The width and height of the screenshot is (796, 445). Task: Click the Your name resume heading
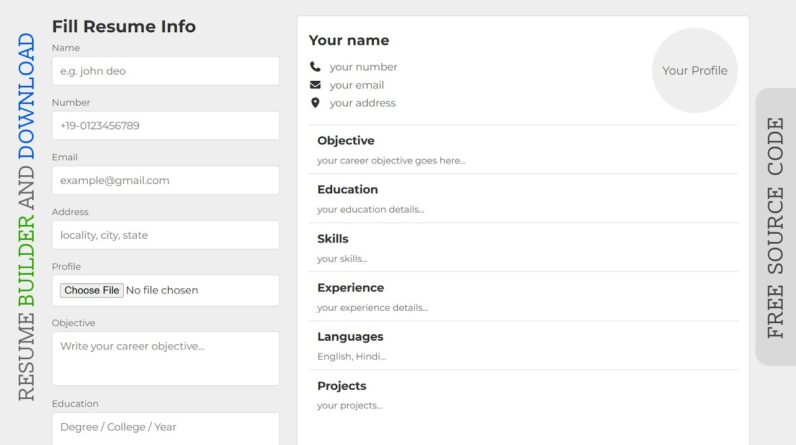[349, 41]
